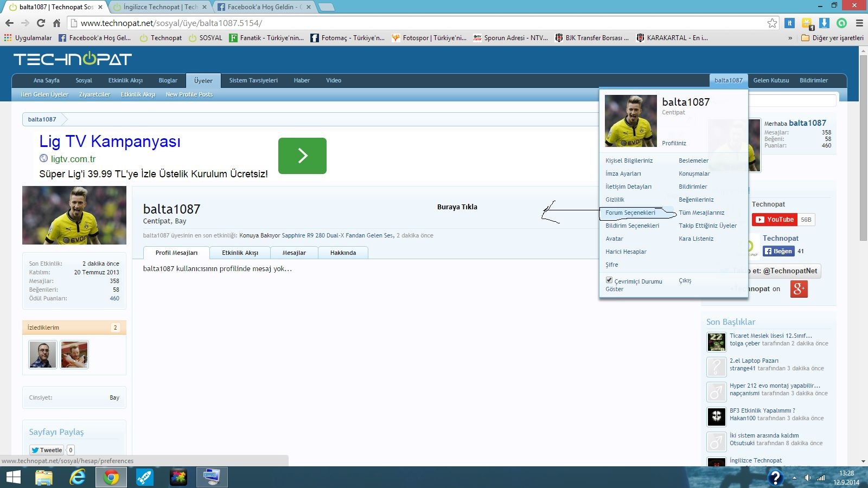Open the Mesajlar profile tab
The width and height of the screenshot is (868, 488).
294,253
